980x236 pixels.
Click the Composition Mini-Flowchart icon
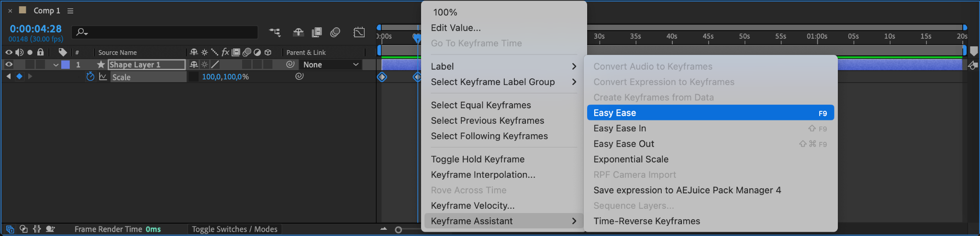[x=275, y=32]
